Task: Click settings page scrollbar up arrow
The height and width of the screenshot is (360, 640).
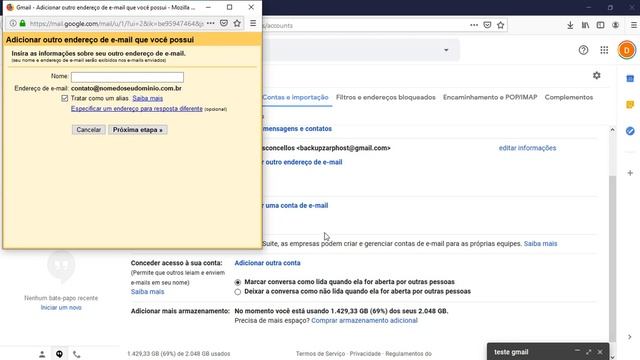Action: click(612, 130)
